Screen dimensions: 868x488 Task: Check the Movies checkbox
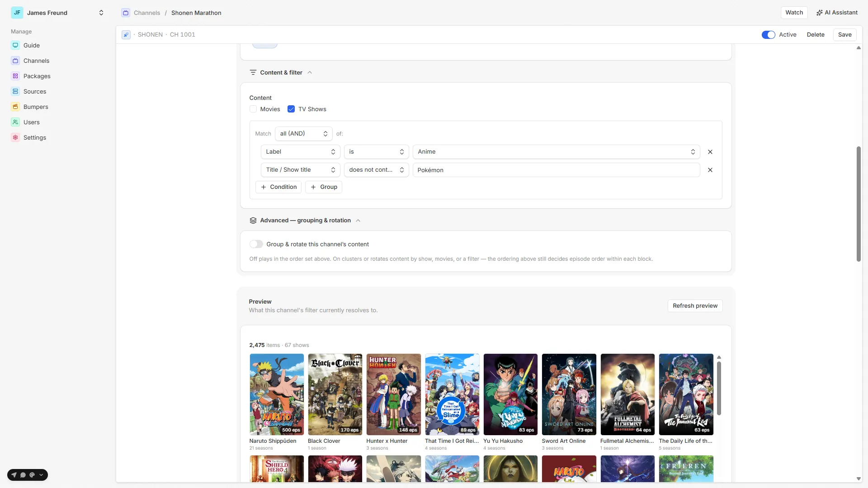click(x=253, y=109)
